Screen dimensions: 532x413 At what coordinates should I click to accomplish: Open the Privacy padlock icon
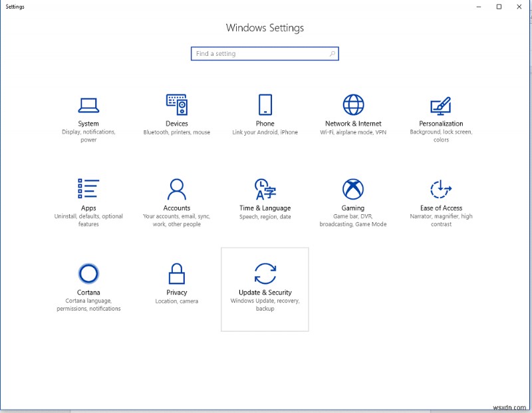[177, 273]
